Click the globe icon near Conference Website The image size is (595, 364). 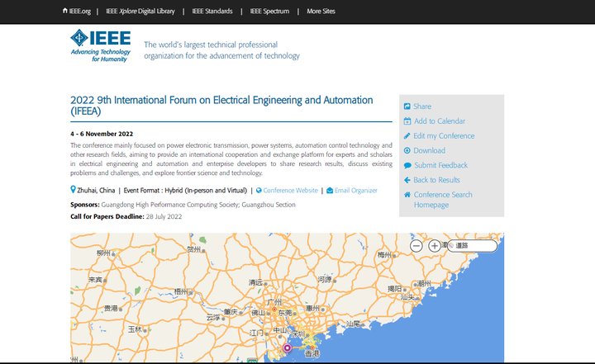(x=259, y=191)
